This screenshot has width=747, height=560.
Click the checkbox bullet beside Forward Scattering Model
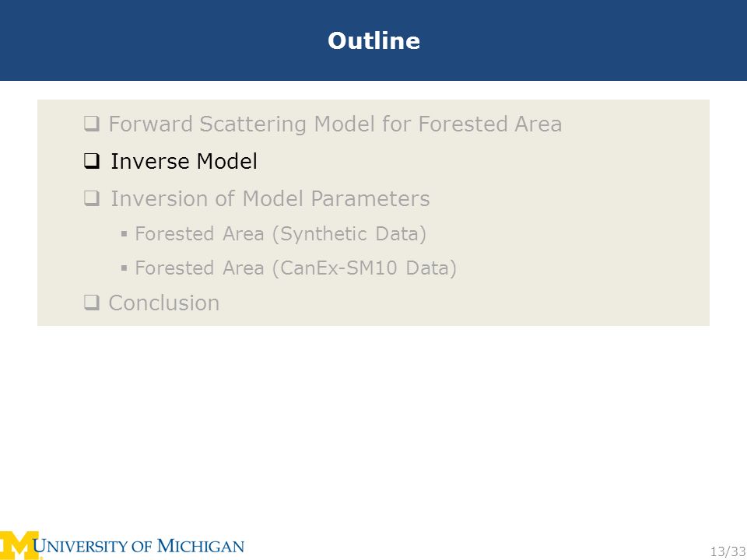92,124
